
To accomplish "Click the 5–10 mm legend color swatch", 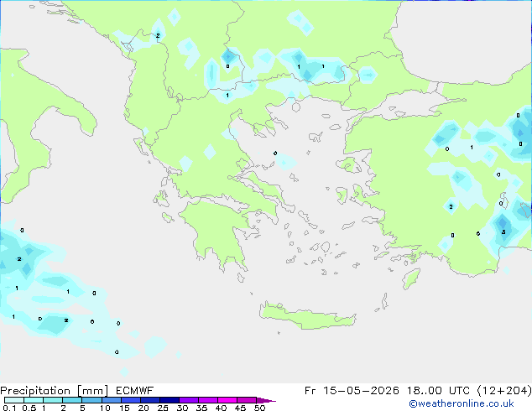I will (91, 400).
